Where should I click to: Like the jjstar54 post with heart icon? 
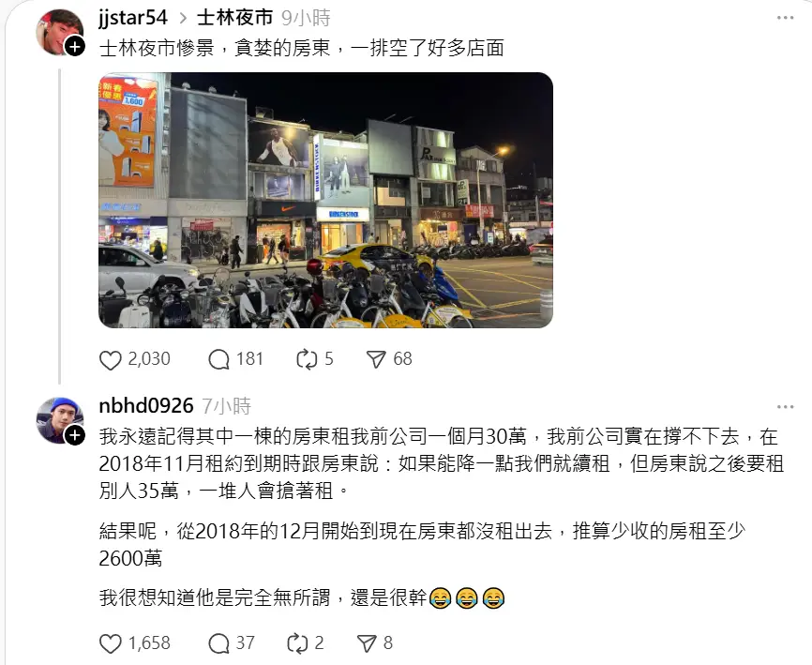tap(111, 359)
